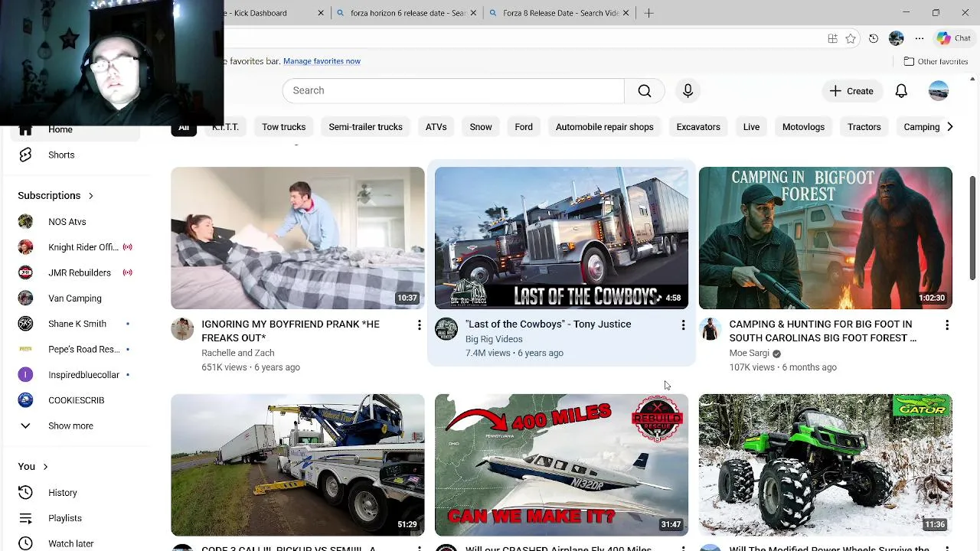Open Van Camping channel subscription

[x=76, y=298]
